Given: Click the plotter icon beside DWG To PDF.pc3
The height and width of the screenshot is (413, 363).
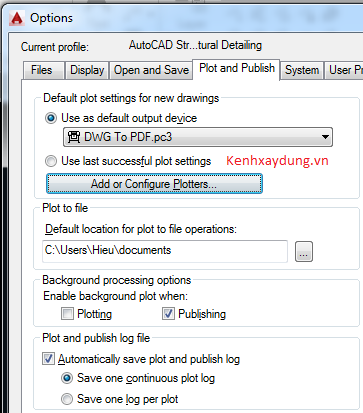Looking at the screenshot, I should tap(74, 137).
